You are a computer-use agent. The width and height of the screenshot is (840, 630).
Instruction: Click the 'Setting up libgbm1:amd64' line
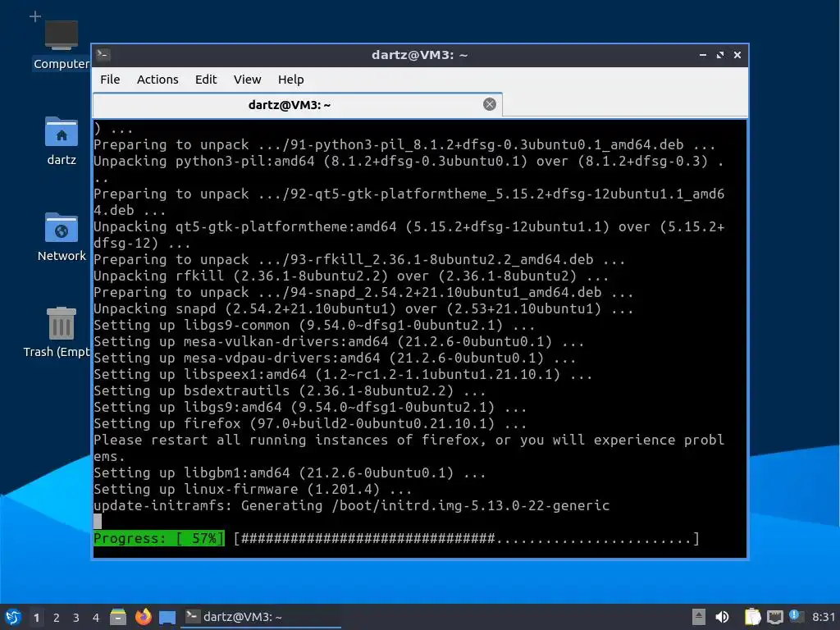pyautogui.click(x=290, y=473)
